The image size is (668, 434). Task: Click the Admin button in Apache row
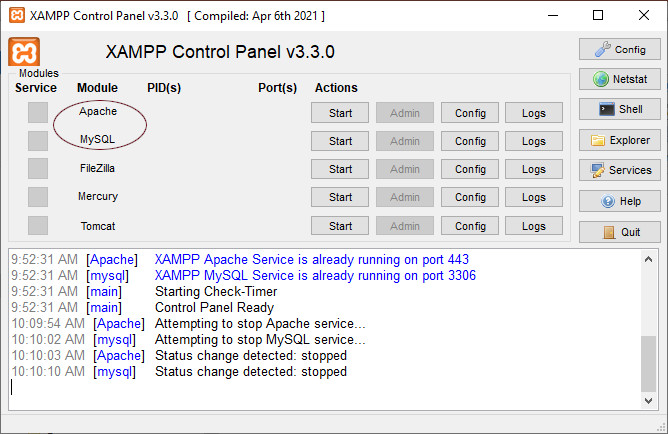point(405,113)
